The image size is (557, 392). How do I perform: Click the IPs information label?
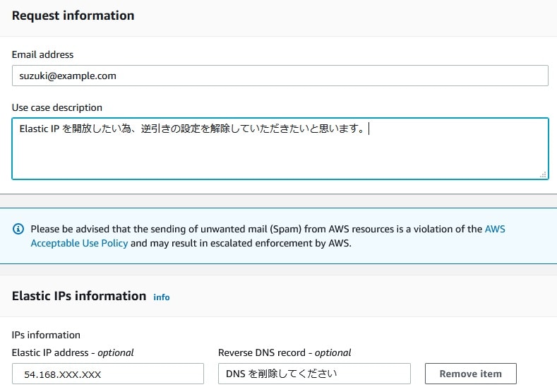tap(46, 335)
